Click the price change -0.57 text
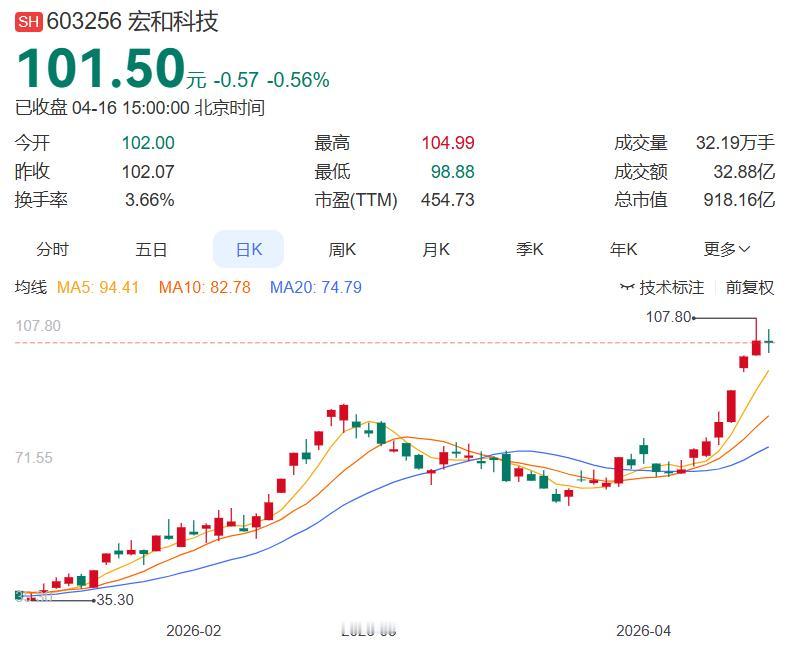The height and width of the screenshot is (653, 789). 236,80
